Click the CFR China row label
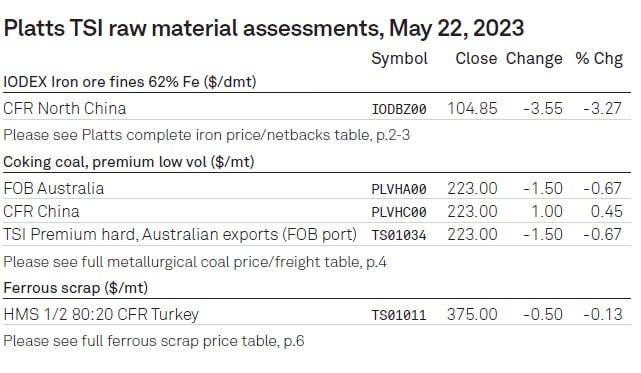This screenshot has width=641, height=373. point(41,211)
